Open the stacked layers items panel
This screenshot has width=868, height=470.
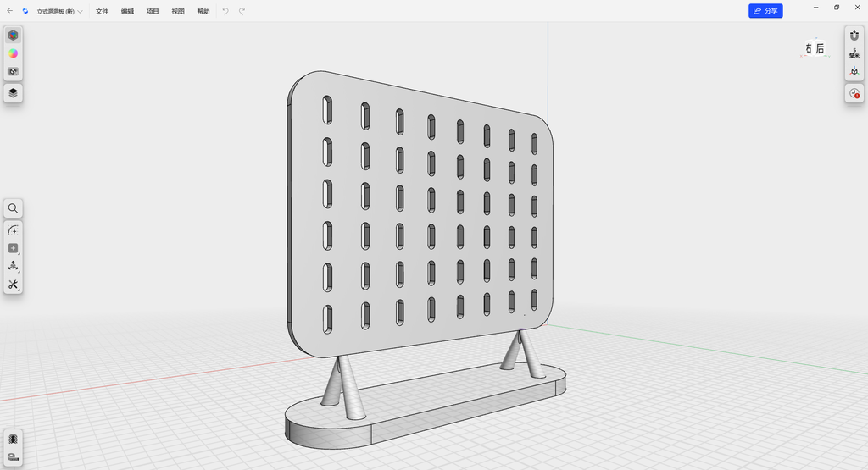point(14,93)
